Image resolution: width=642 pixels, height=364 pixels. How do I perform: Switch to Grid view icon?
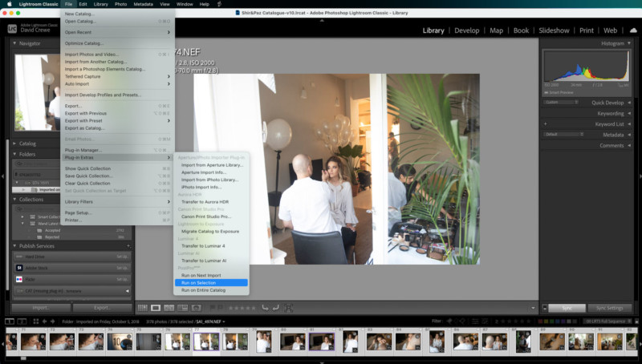pos(143,308)
